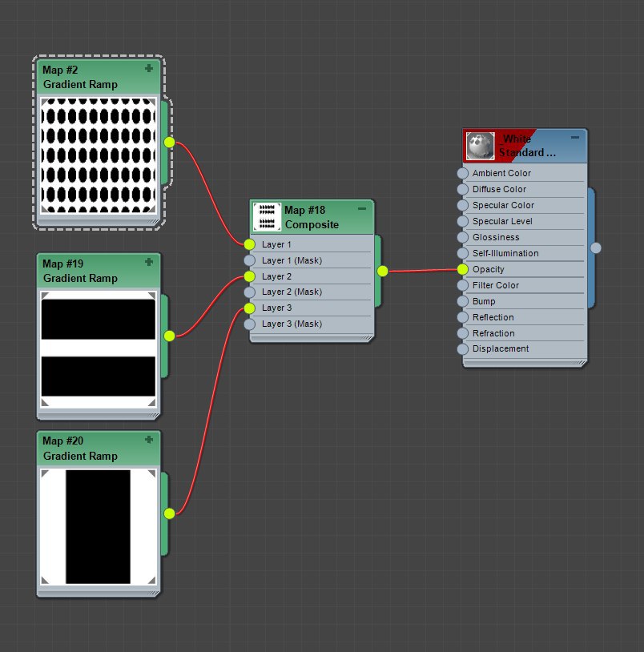Click the Self-Illumination input socket

point(463,253)
